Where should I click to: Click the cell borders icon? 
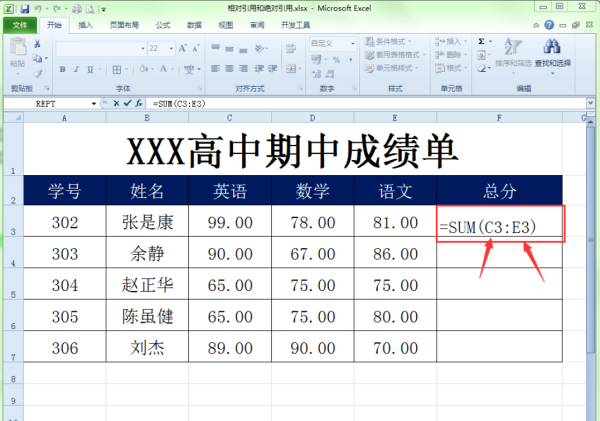click(x=117, y=69)
